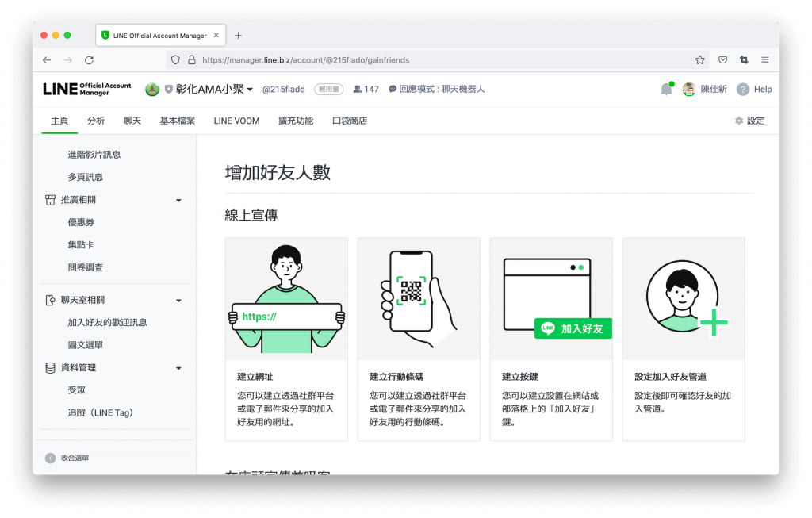Open 集點卡 in the sidebar

81,244
